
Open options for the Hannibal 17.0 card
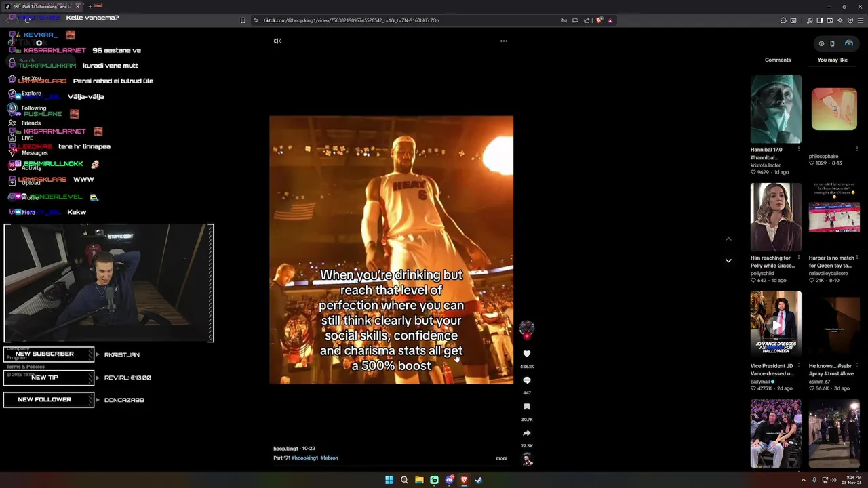click(x=798, y=149)
